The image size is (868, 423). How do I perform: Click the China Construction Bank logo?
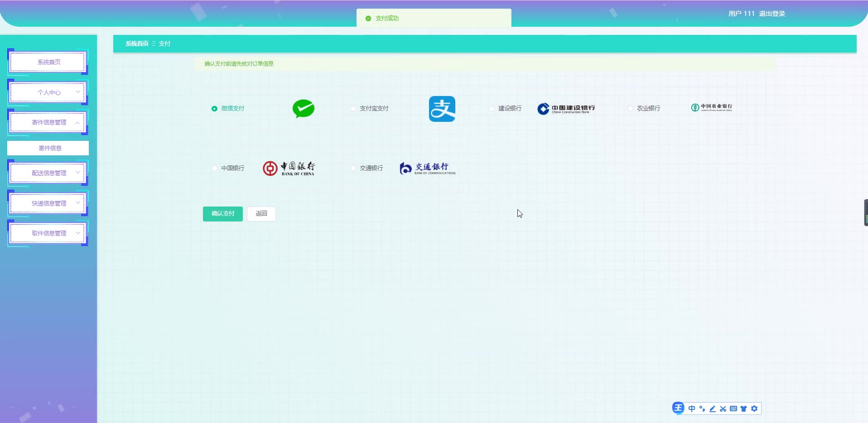click(x=566, y=109)
